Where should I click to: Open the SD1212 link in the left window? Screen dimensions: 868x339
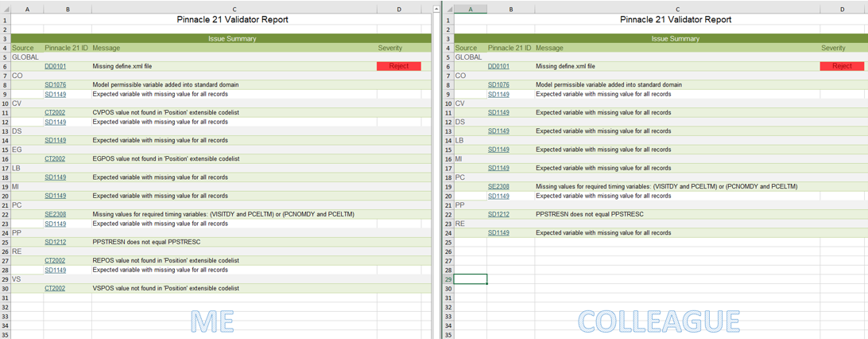coord(56,242)
